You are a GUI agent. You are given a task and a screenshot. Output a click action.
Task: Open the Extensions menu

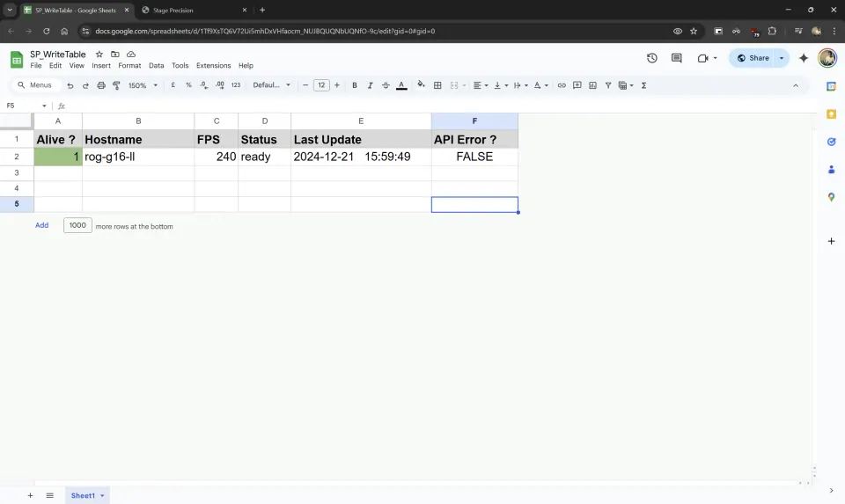point(213,66)
